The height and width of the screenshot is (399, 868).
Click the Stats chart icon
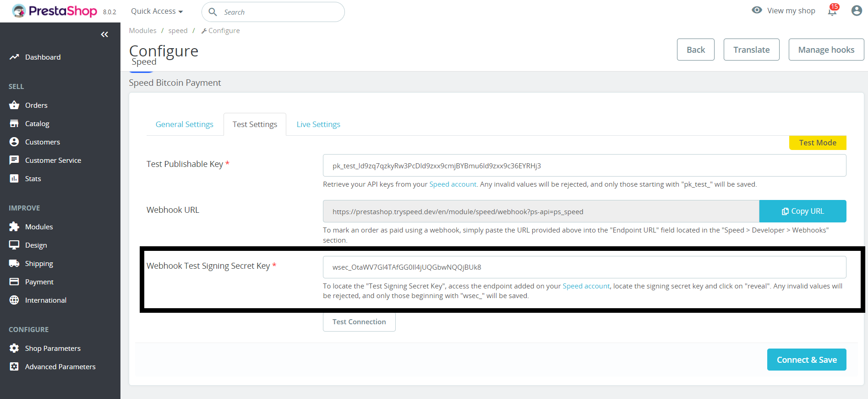pyautogui.click(x=14, y=178)
